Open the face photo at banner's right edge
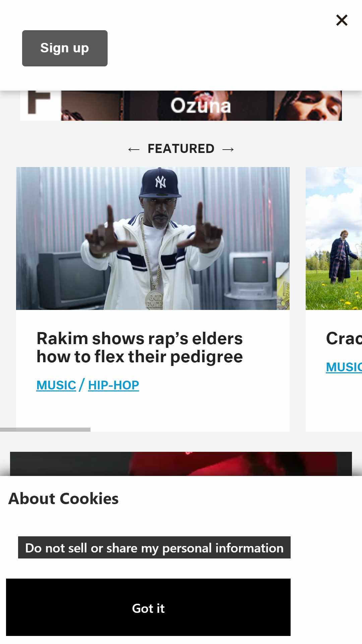The image size is (362, 644). pos(308,106)
